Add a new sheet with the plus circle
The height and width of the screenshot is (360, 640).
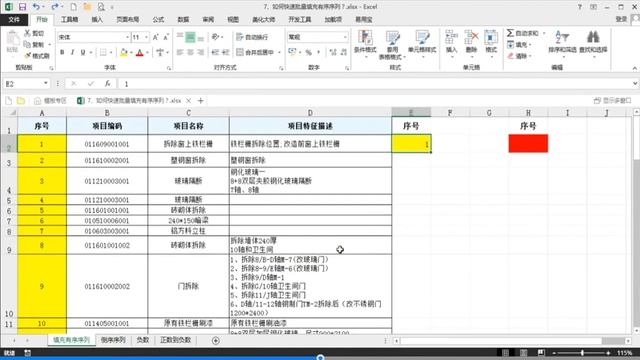216,340
